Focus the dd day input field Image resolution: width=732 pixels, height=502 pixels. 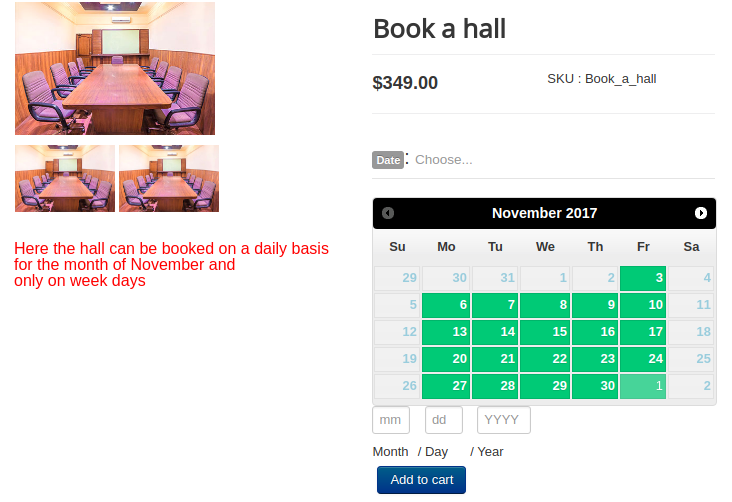tap(443, 421)
